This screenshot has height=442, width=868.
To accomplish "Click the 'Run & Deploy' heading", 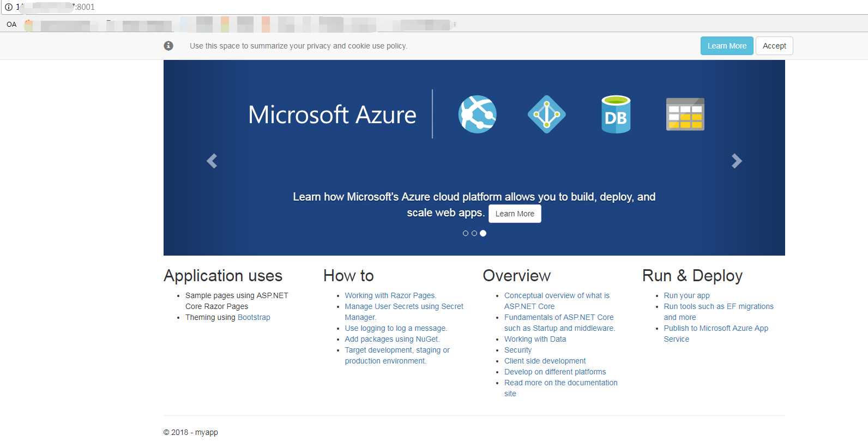I will pos(692,276).
